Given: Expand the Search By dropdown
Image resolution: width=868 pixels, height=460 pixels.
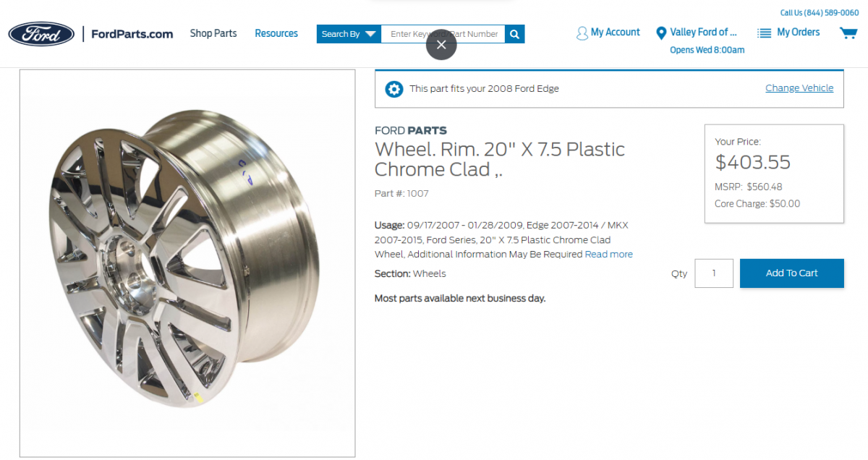Looking at the screenshot, I should pyautogui.click(x=349, y=34).
